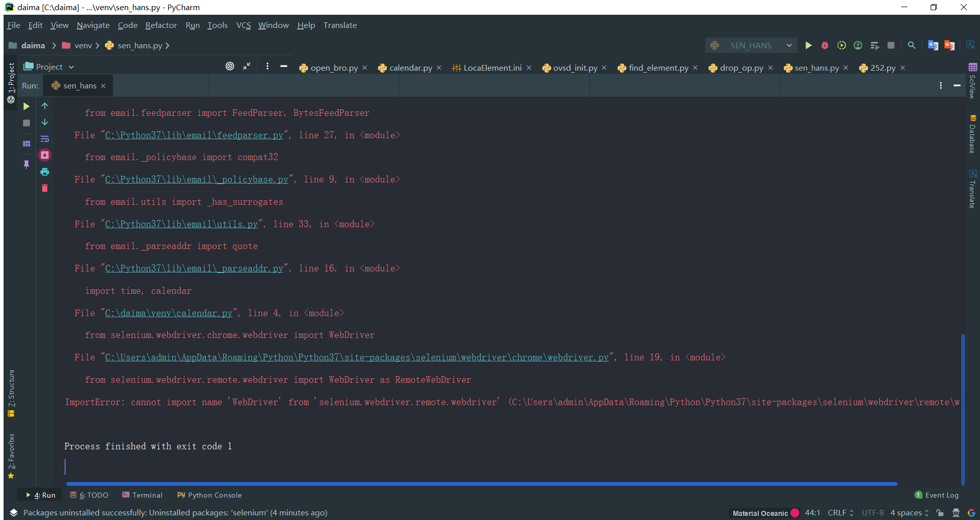This screenshot has height=520, width=980.
Task: Locate current file with the target icon
Action: point(230,66)
